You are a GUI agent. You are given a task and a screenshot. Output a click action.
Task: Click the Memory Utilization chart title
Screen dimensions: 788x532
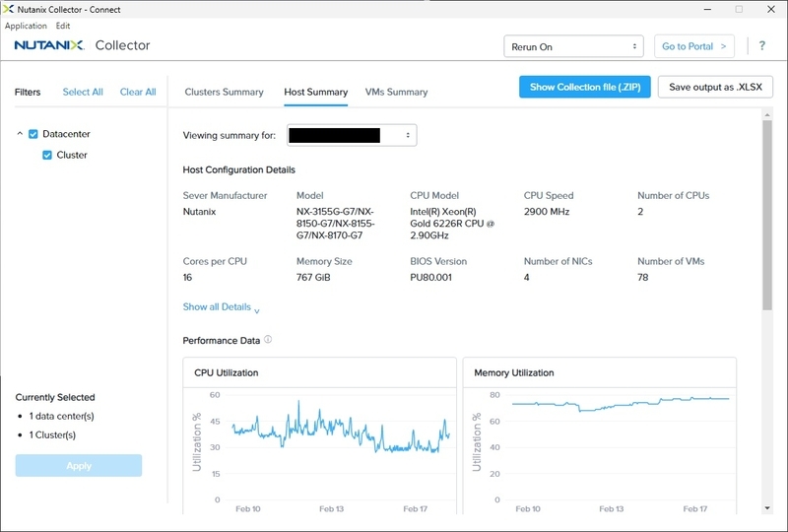pos(513,373)
